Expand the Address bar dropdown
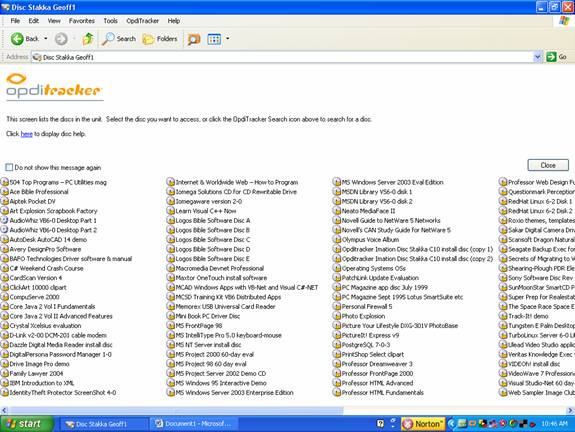This screenshot has width=575, height=432. click(537, 57)
